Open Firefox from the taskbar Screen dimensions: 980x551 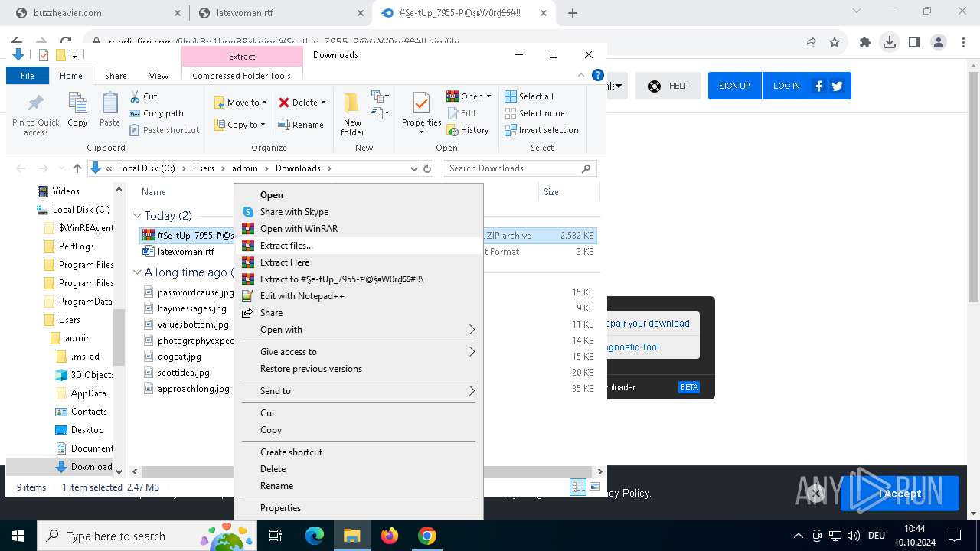tap(390, 536)
